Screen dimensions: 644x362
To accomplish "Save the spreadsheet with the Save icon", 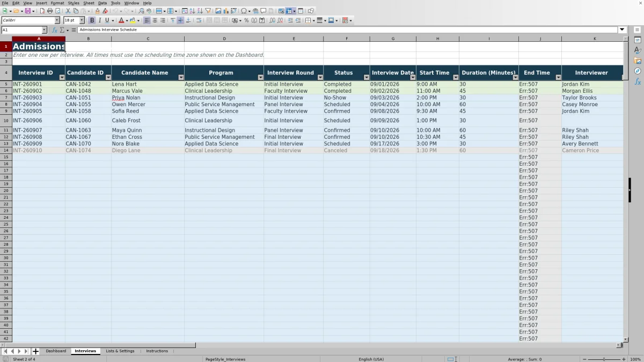I will click(x=27, y=11).
